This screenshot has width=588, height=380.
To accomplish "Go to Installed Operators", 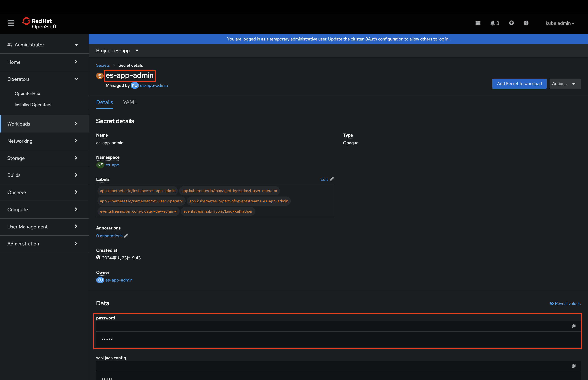I will pos(33,105).
